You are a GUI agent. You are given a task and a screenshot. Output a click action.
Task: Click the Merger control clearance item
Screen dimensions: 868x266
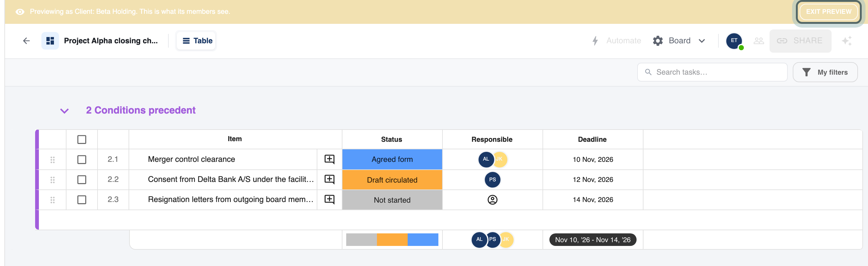click(x=191, y=159)
